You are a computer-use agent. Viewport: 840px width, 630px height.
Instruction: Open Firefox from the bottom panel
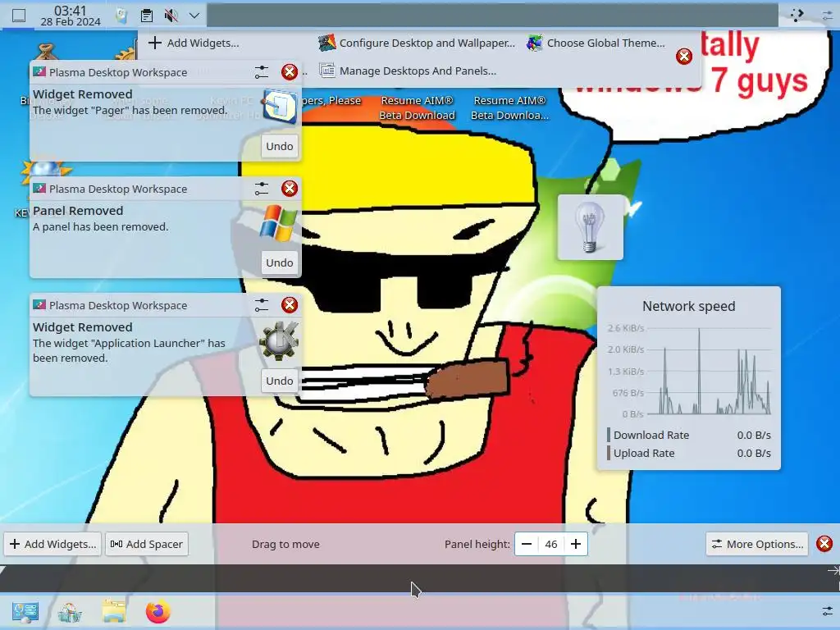click(x=158, y=612)
